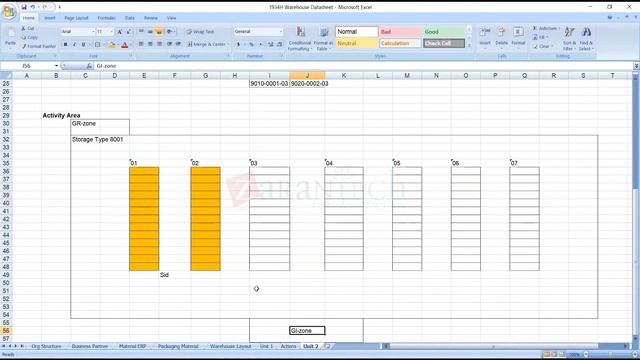Increase decimal places
Screen dimensions: 640x360
271,44
